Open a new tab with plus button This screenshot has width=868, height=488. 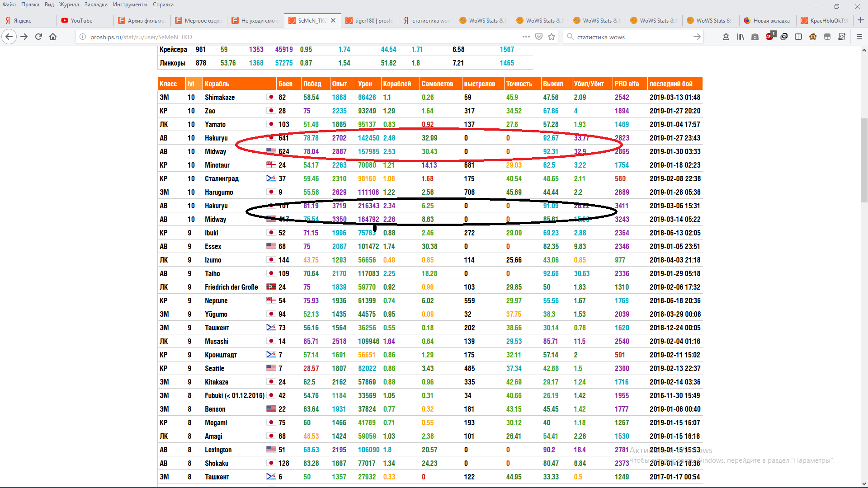point(860,20)
